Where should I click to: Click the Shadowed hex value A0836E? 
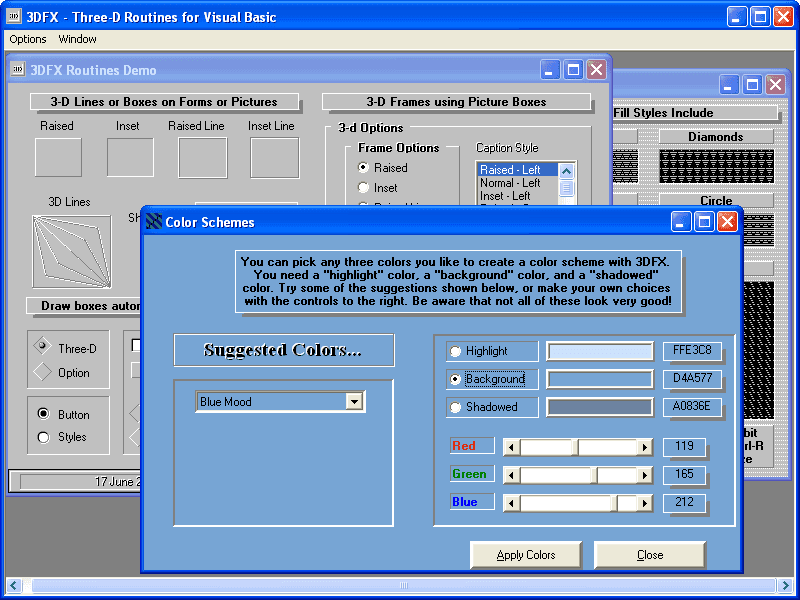click(692, 406)
